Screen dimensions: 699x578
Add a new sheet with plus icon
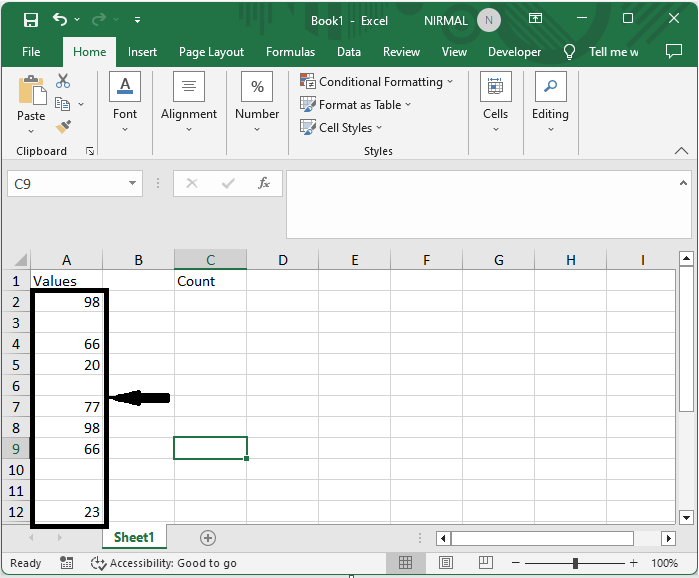pyautogui.click(x=208, y=538)
